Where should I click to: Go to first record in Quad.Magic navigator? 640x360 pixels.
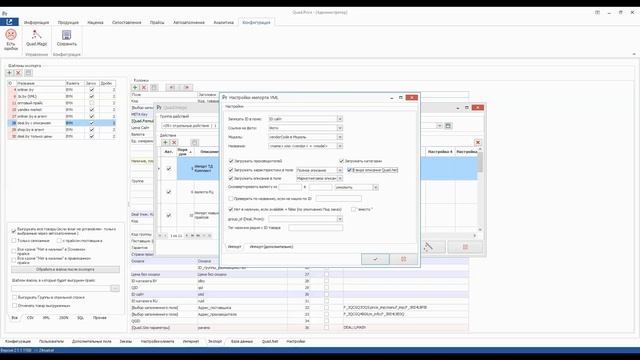pos(160,236)
